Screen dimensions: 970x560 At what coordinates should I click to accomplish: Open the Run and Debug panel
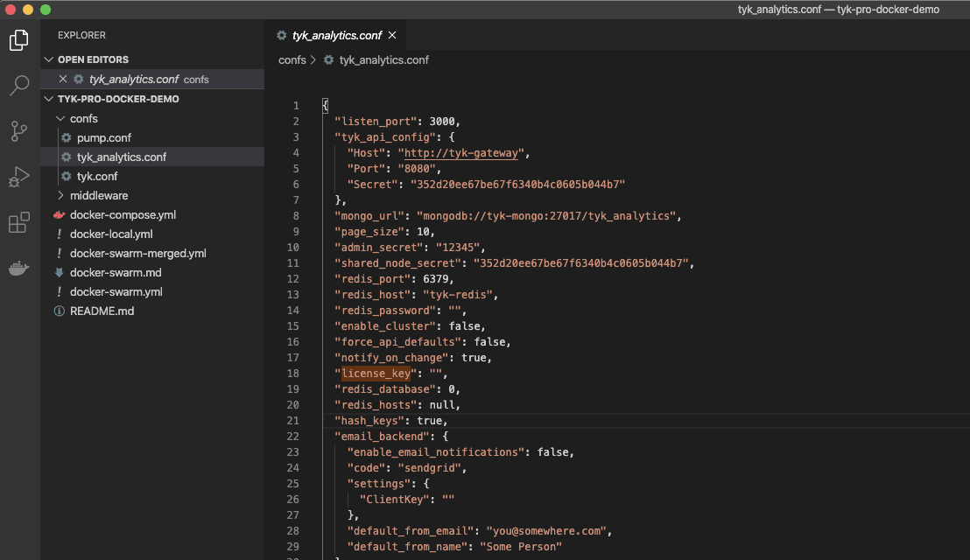pos(18,177)
